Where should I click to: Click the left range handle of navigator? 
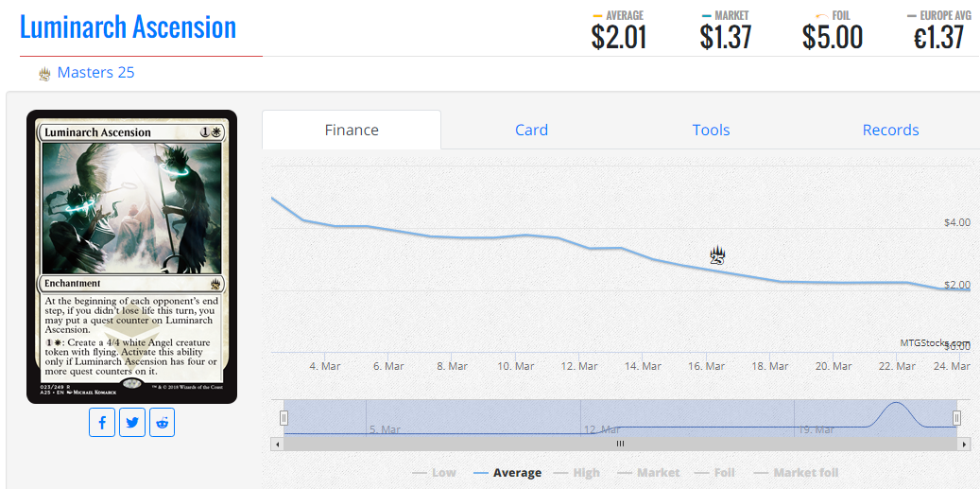(x=283, y=418)
